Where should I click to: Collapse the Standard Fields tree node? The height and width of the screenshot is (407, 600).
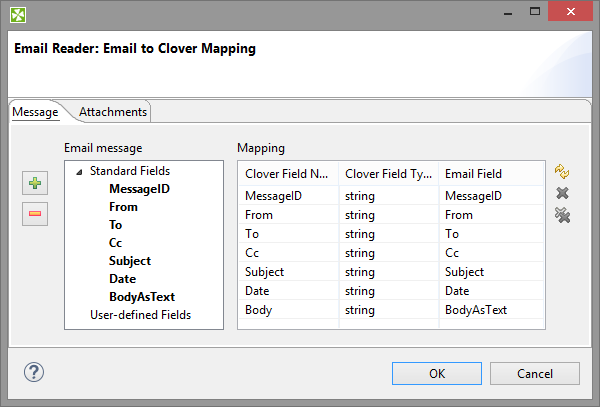[79, 171]
